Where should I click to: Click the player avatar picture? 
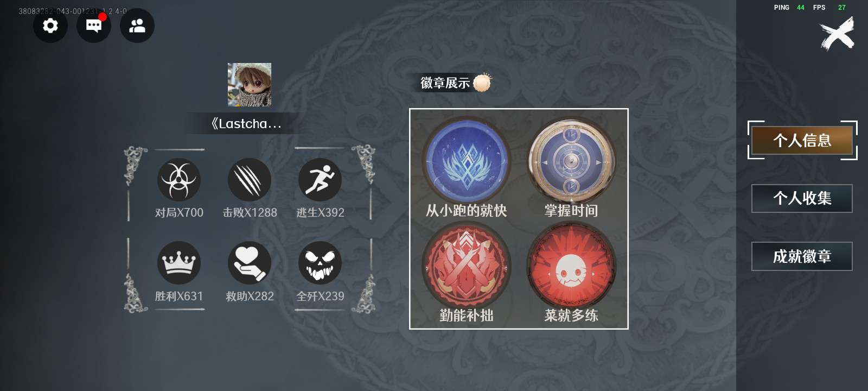coord(250,85)
